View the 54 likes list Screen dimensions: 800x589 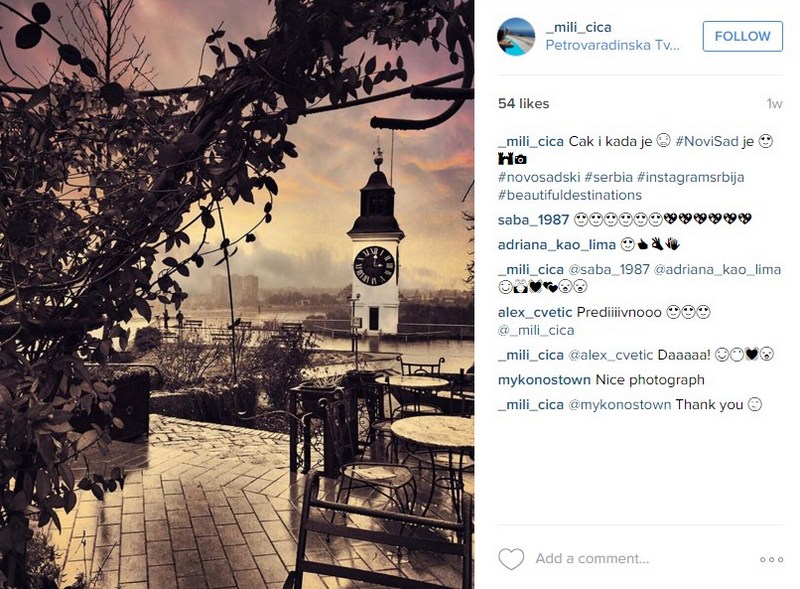tap(523, 104)
